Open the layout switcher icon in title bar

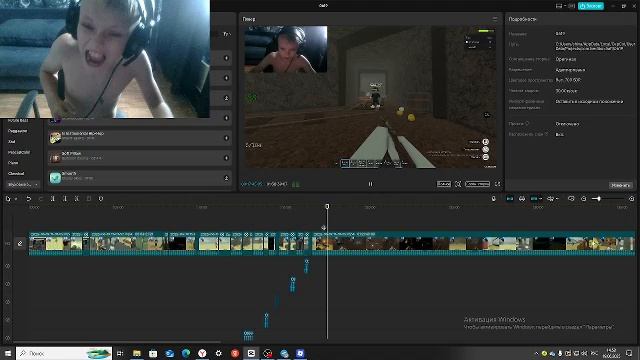point(559,6)
